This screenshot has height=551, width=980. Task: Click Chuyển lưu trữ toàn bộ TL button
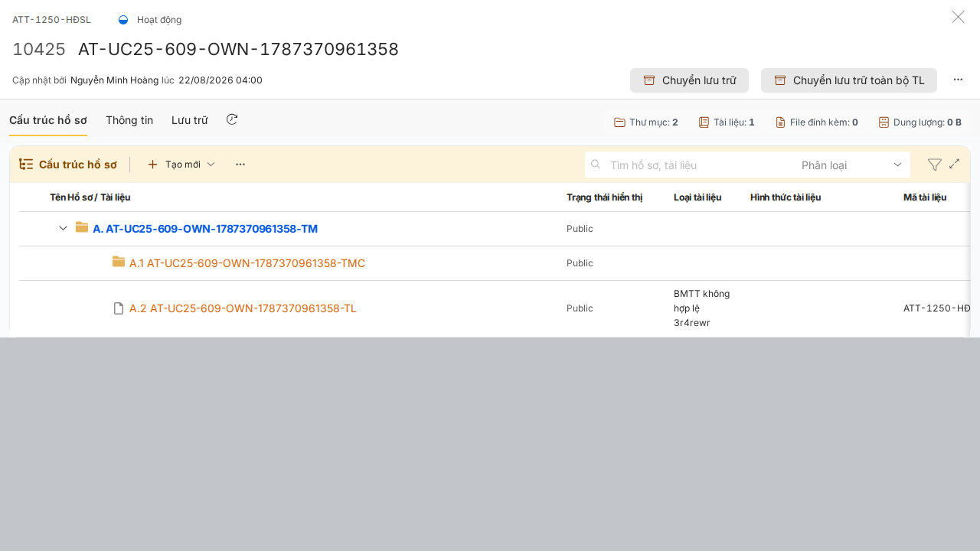click(x=849, y=80)
